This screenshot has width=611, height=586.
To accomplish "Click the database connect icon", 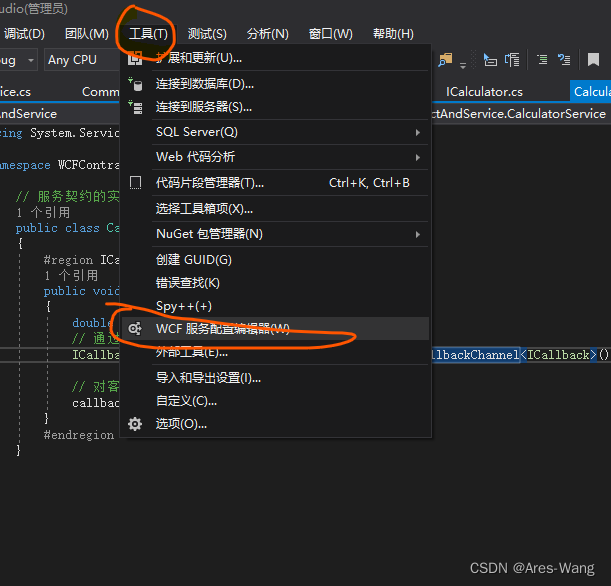I will (x=135, y=84).
